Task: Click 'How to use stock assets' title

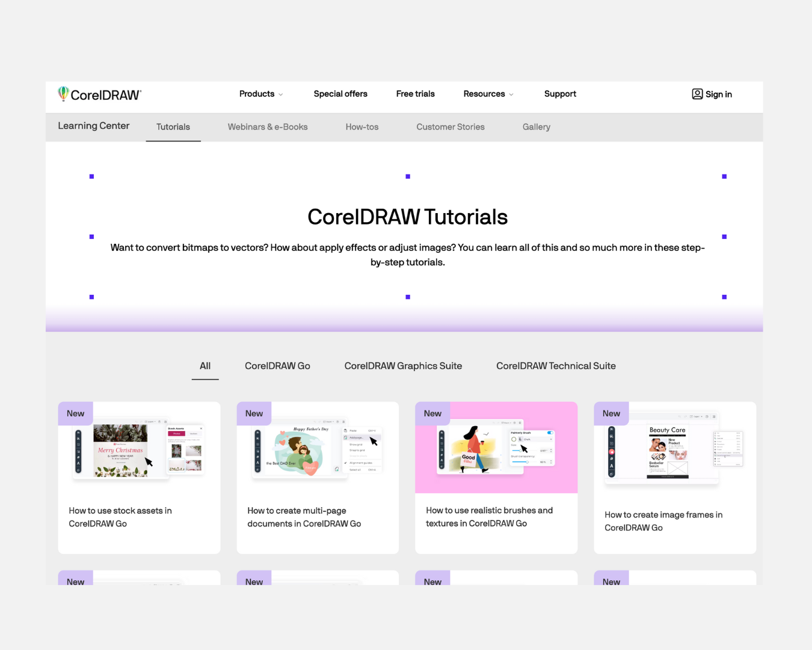Action: 120,517
